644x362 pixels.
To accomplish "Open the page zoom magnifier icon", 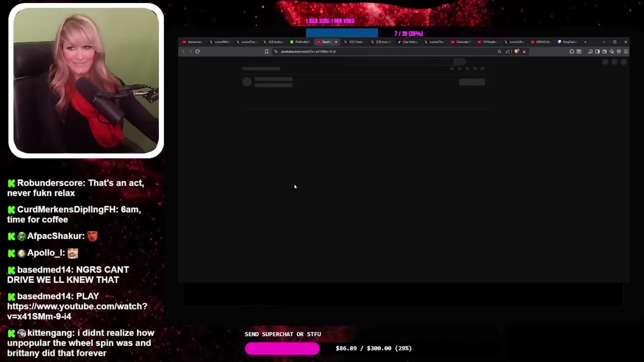I will pos(500,51).
